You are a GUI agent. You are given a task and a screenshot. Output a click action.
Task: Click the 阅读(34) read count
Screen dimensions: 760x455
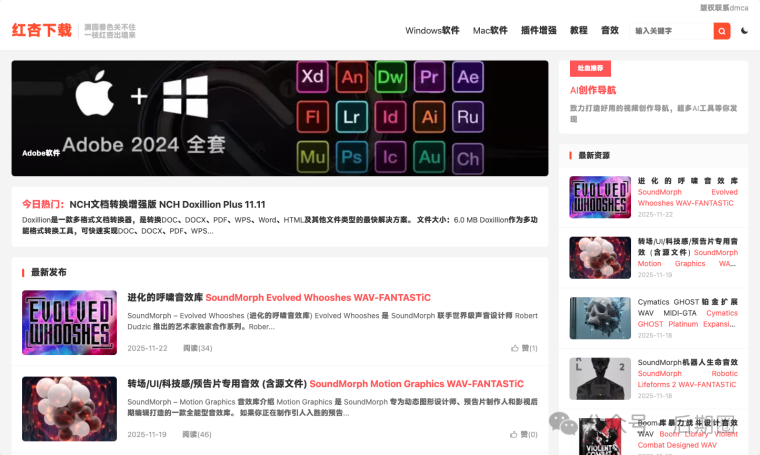[198, 348]
